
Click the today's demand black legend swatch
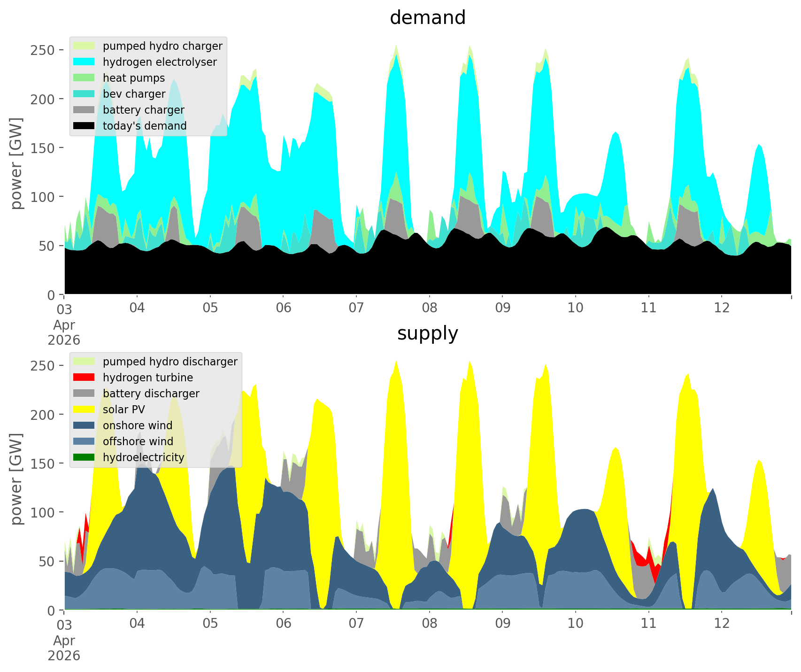[x=84, y=126]
